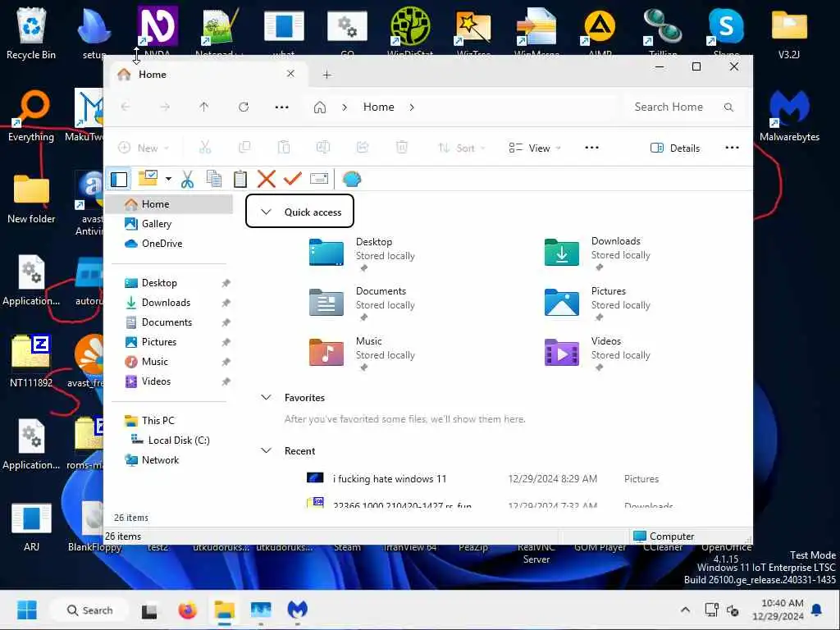Click the Windows Start button

click(x=27, y=609)
